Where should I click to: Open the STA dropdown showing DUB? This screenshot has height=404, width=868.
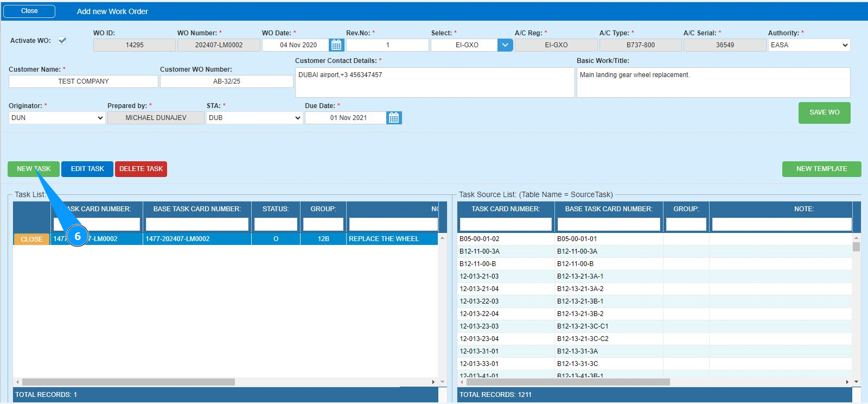click(x=254, y=118)
